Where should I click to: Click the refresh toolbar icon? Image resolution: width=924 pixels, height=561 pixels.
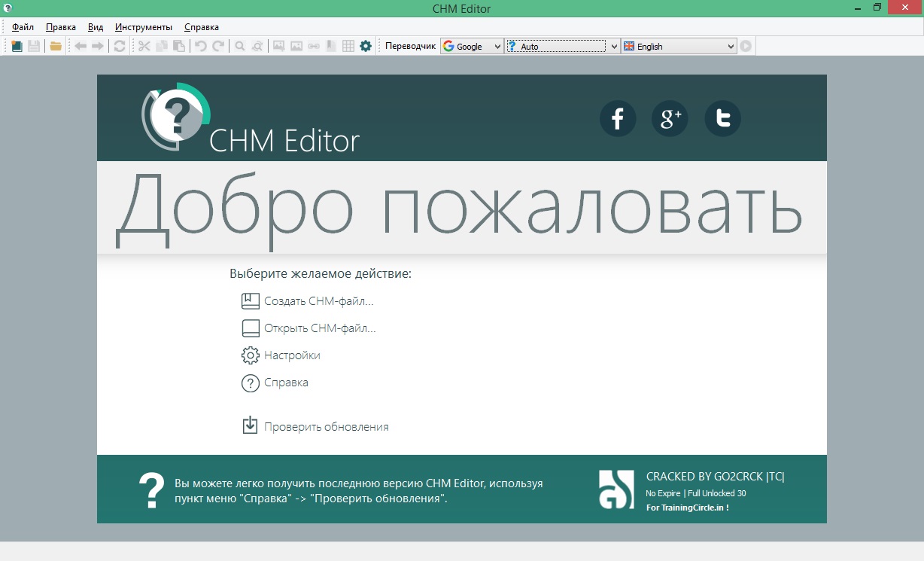point(119,46)
